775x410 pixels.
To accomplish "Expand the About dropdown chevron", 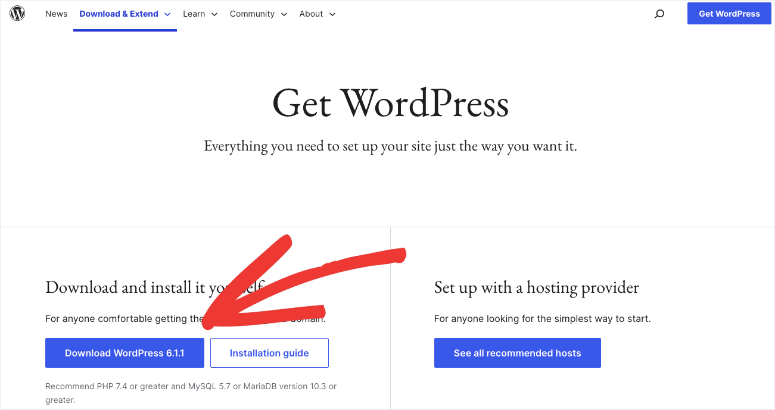I will (332, 14).
